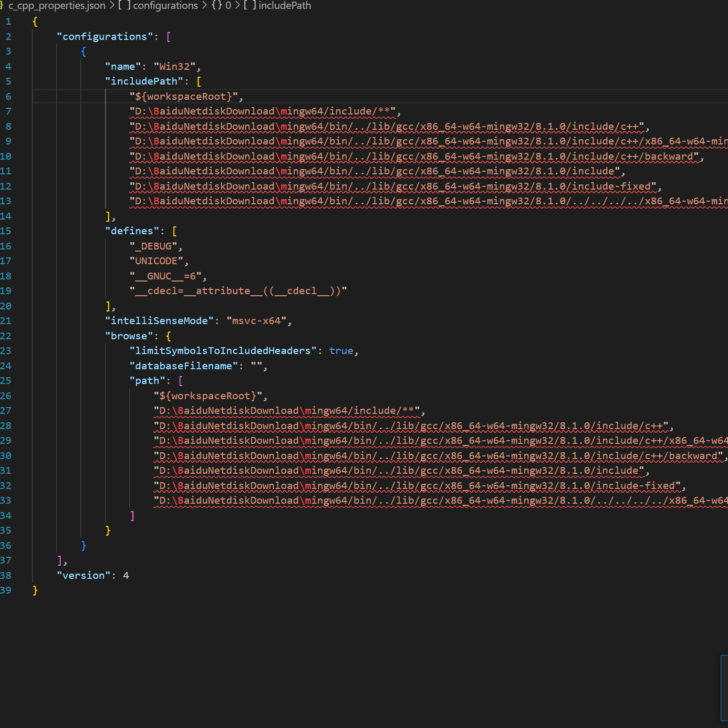Place cursor in "msvc-x64" value
728x728 pixels.
[257, 321]
